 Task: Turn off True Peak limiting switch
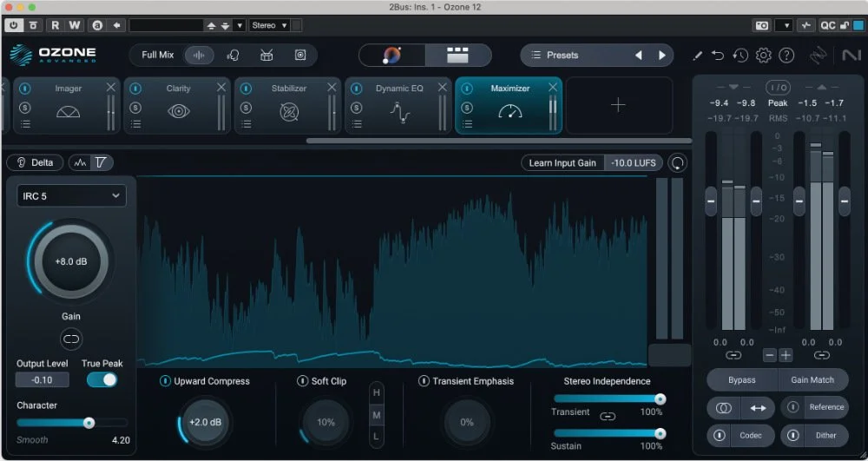pos(102,379)
